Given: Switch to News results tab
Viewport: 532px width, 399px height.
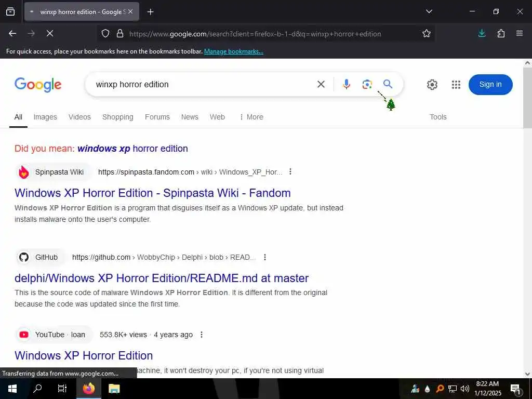Looking at the screenshot, I should point(190,117).
